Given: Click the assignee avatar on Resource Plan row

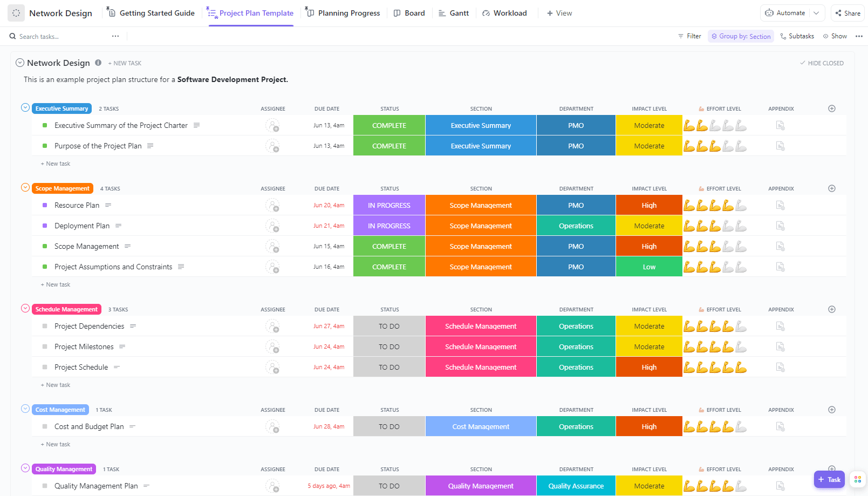Looking at the screenshot, I should coord(273,205).
